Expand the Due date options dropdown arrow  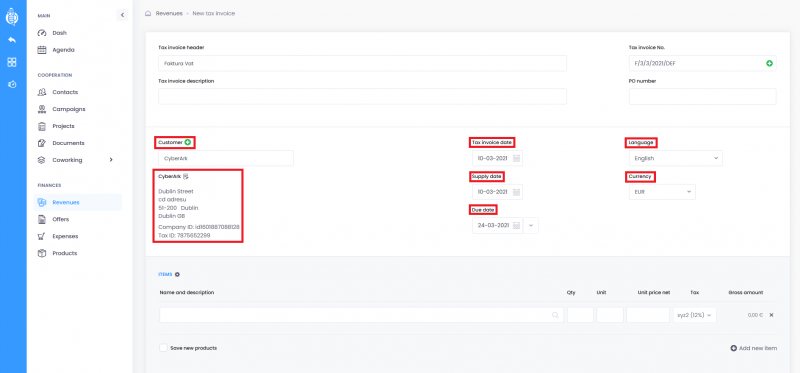[x=531, y=226]
